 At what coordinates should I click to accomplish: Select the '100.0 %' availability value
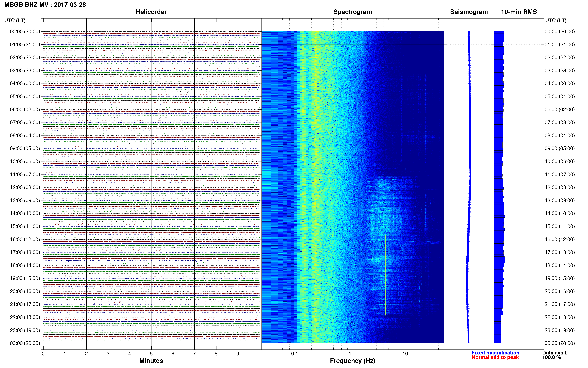tap(552, 357)
